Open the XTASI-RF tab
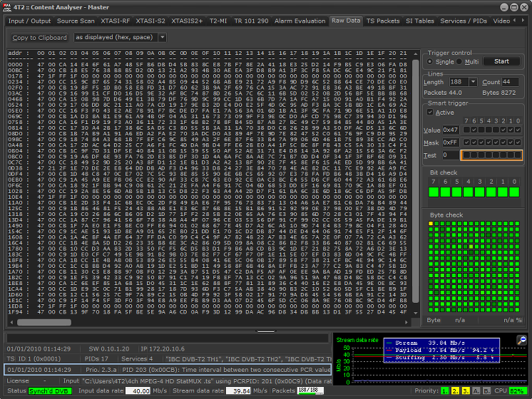Screen dimensions: 532x399 tap(116, 21)
